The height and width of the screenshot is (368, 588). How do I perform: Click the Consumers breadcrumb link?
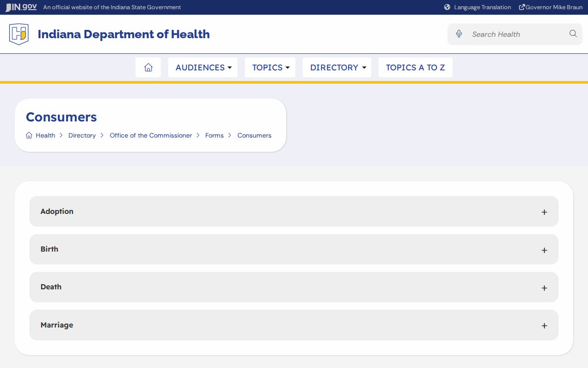tap(254, 135)
